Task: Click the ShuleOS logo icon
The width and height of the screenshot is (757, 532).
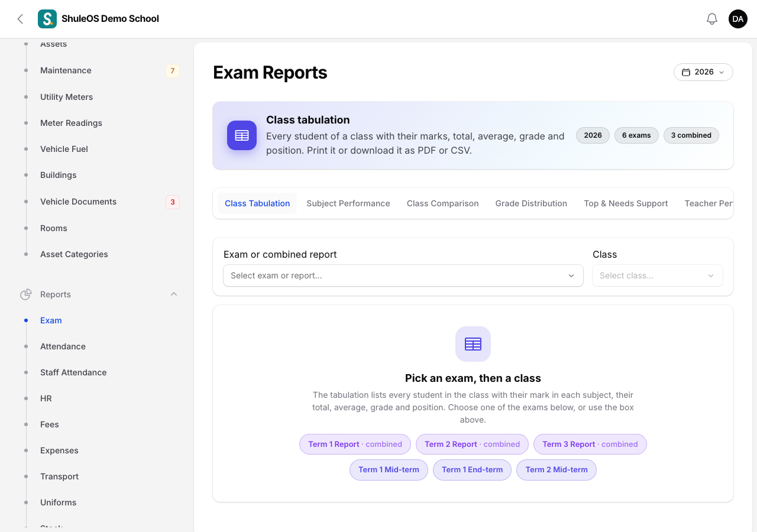Action: (x=47, y=19)
